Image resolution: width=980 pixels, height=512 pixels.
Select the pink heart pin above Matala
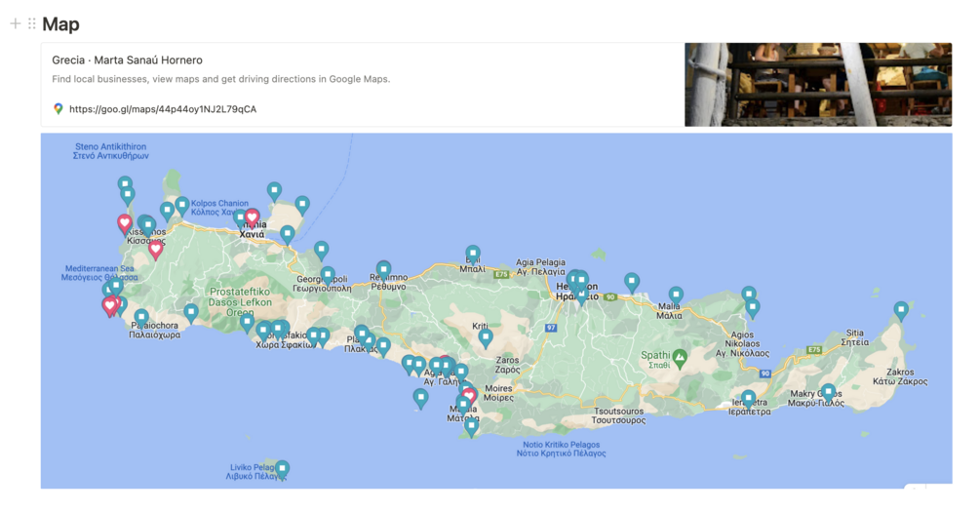(469, 396)
